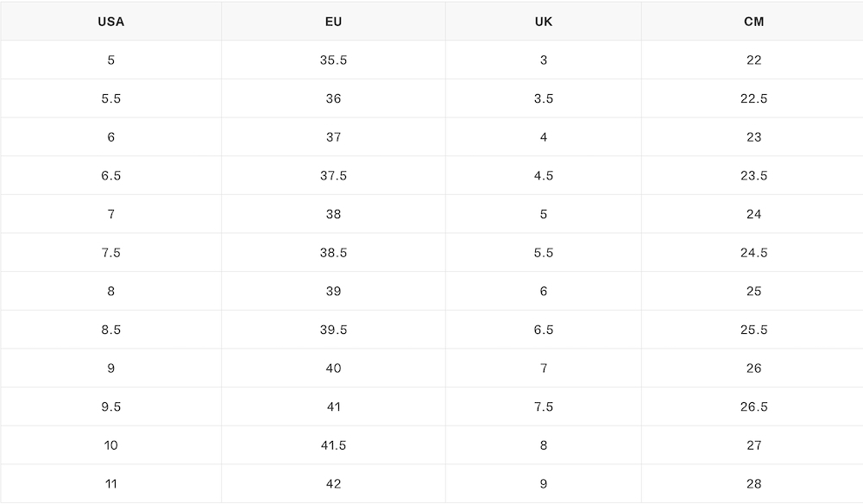This screenshot has width=863, height=504.
Task: Click the 28 CM cell
Action: tap(753, 484)
